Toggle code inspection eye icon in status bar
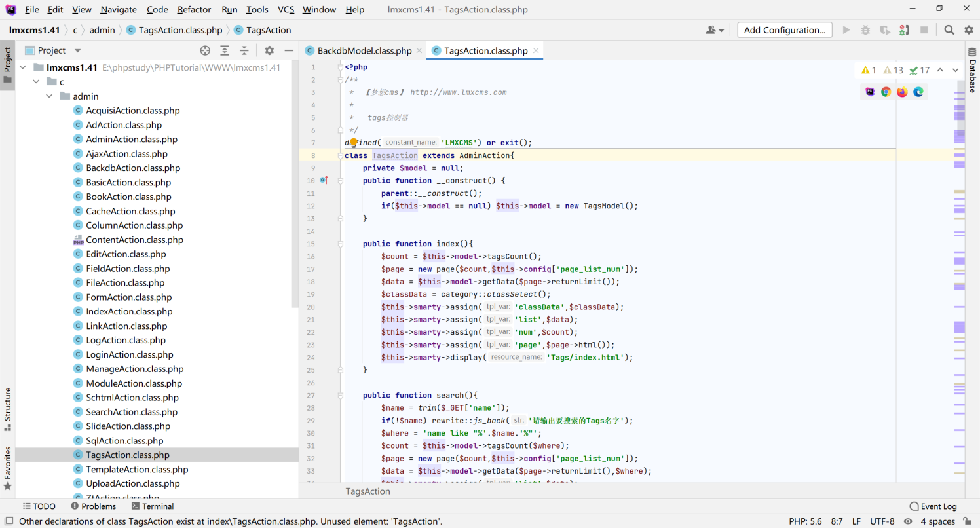The height and width of the screenshot is (528, 980). [908, 521]
